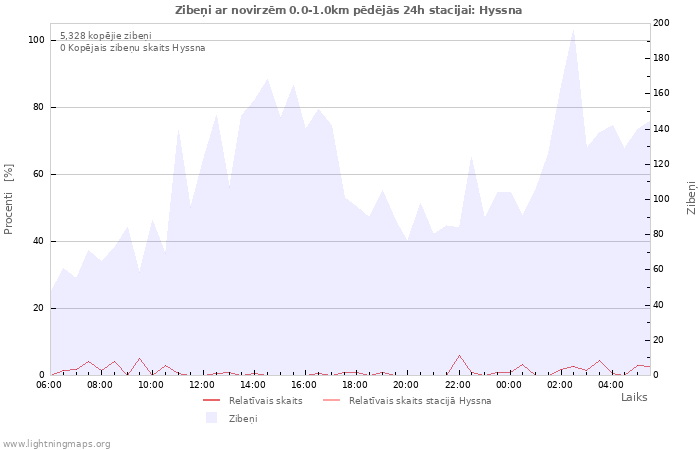Click the Procenti [%] left axis title
This screenshot has width=700, height=450.
click(9, 200)
